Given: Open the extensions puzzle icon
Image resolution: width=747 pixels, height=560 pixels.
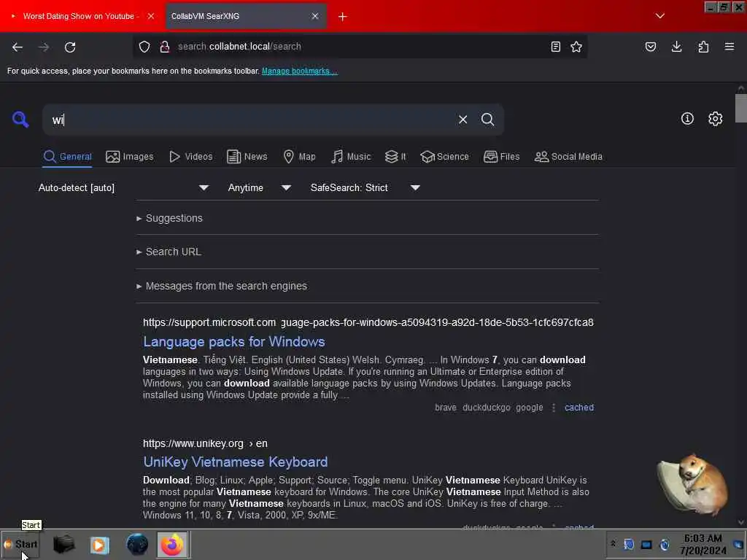Looking at the screenshot, I should pos(703,47).
